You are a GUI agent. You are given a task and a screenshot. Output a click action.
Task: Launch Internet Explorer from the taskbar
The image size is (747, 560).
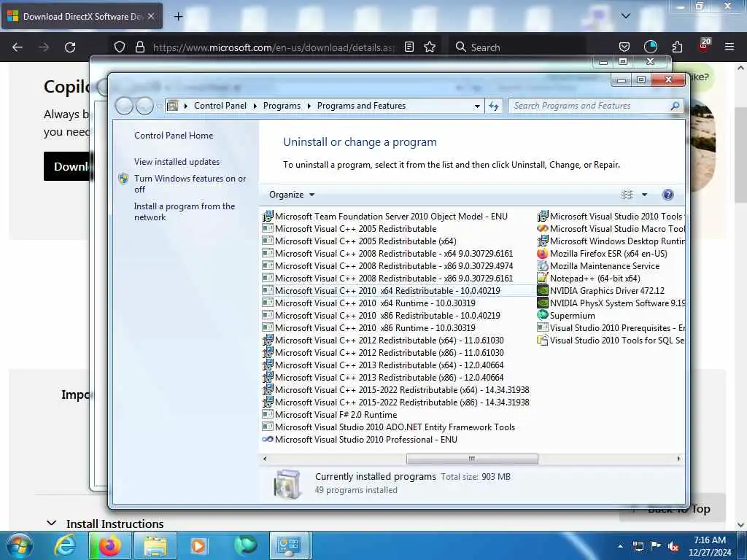pyautogui.click(x=65, y=545)
